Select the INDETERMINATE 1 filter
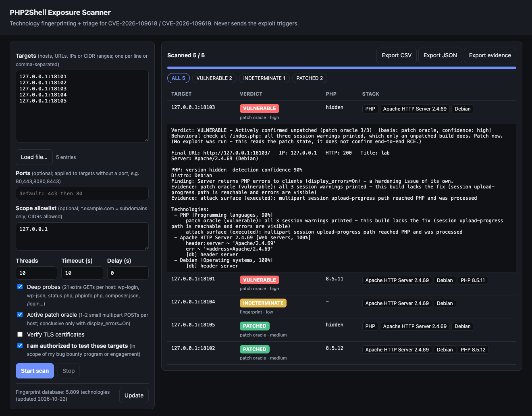Viewport: 532px width, 416px height. point(264,78)
